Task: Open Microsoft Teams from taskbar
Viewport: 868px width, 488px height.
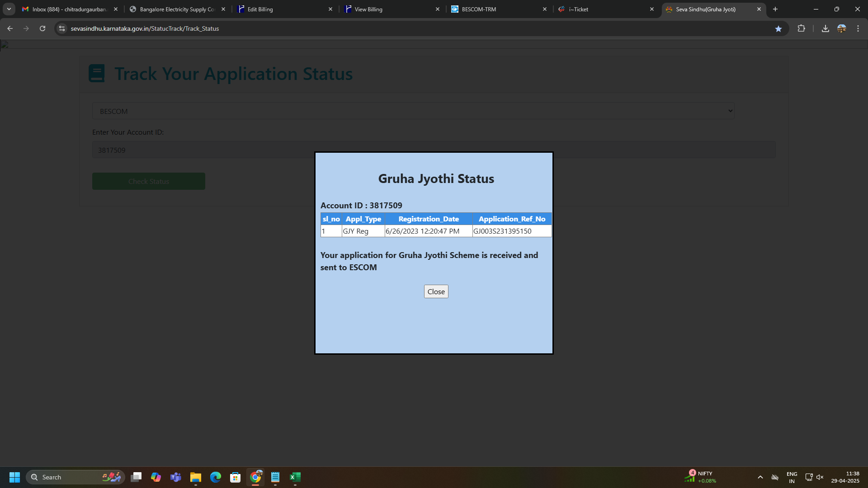Action: coord(176,477)
